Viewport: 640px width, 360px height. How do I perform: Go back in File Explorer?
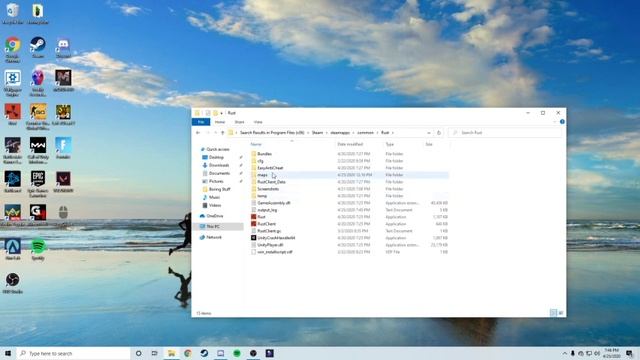click(198, 133)
